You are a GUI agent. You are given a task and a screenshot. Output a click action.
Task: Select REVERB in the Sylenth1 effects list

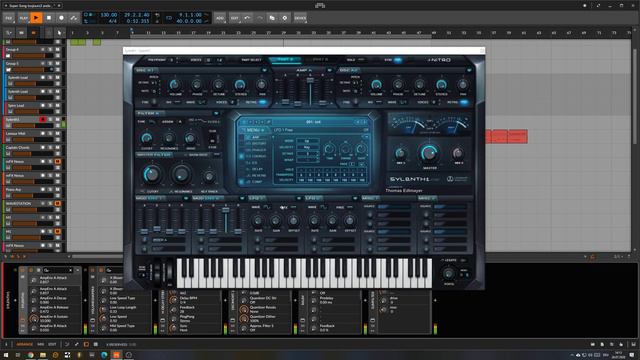click(259, 175)
